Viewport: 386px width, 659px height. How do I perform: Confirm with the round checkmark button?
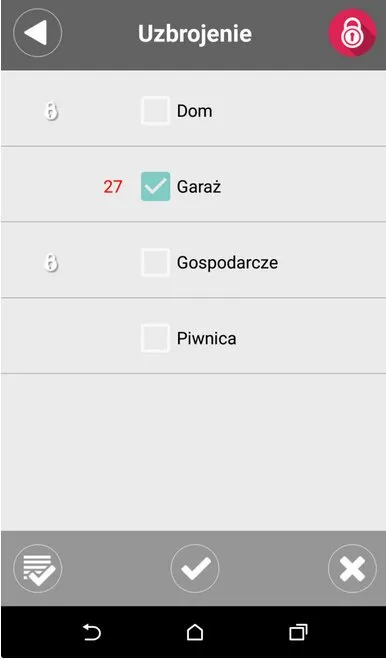click(195, 568)
